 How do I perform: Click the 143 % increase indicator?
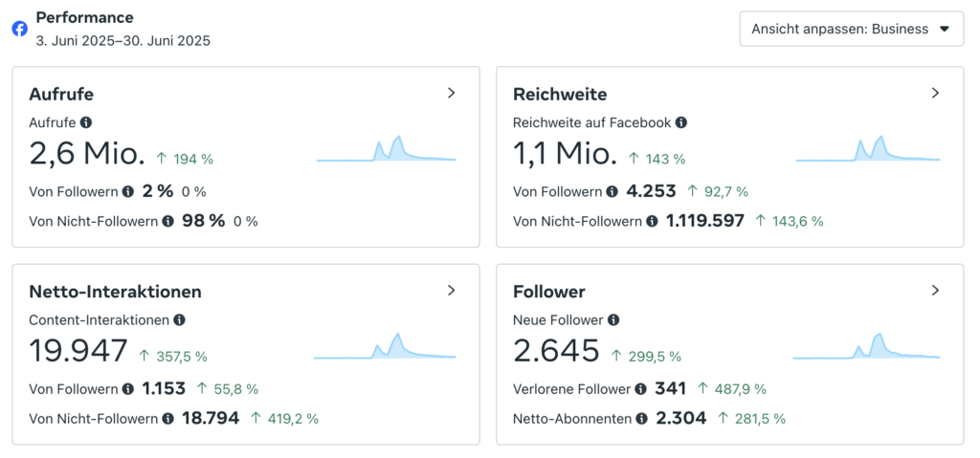click(x=657, y=159)
